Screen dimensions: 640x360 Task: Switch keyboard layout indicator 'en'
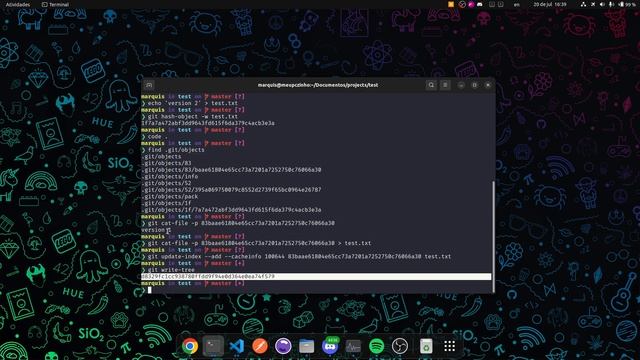(x=517, y=4)
